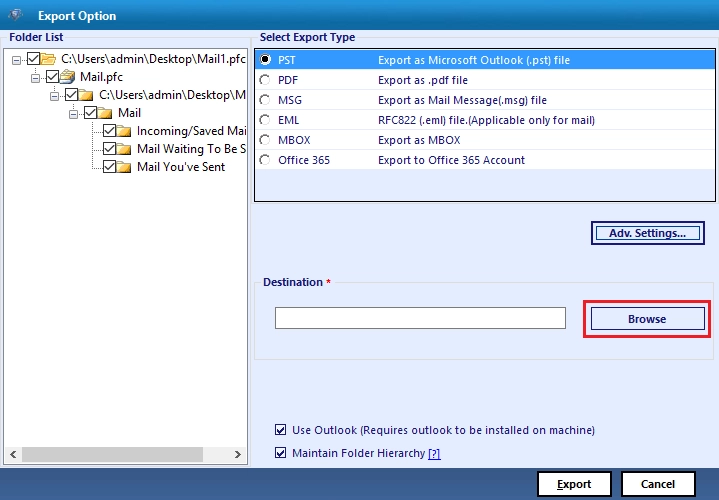Screen dimensions: 719x500
Task: Click the Mail Waiting To Be Sent folder icon
Action: pos(124,149)
